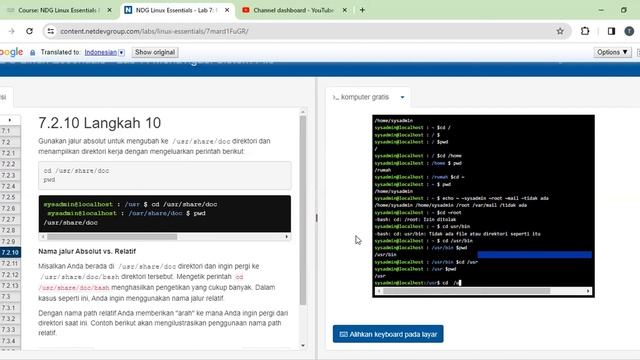Close the Channel dashboard YouTube tab

[344, 10]
